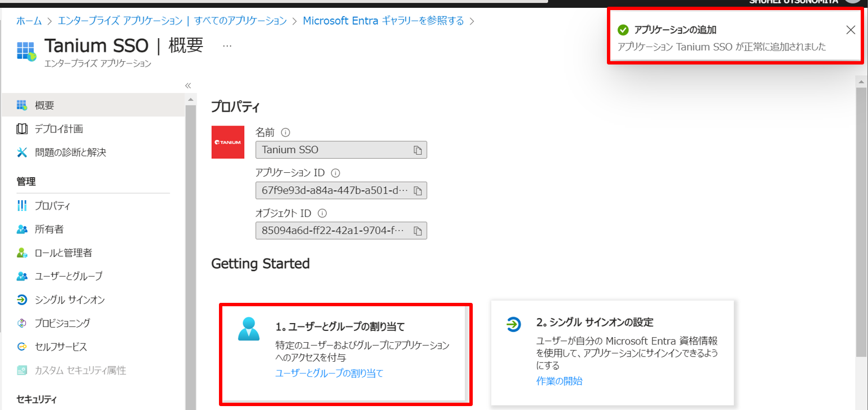Viewport: 868px width, 410px height.
Task: Click the ユーザーとグループの割り当て link
Action: (x=329, y=373)
